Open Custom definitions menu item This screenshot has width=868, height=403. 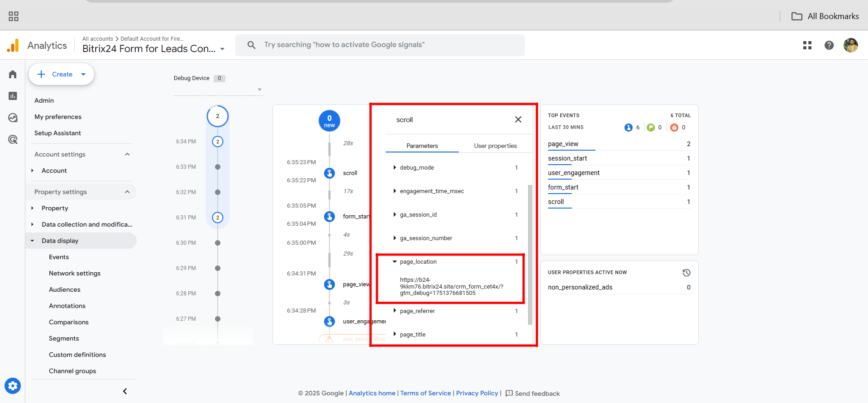(x=77, y=355)
